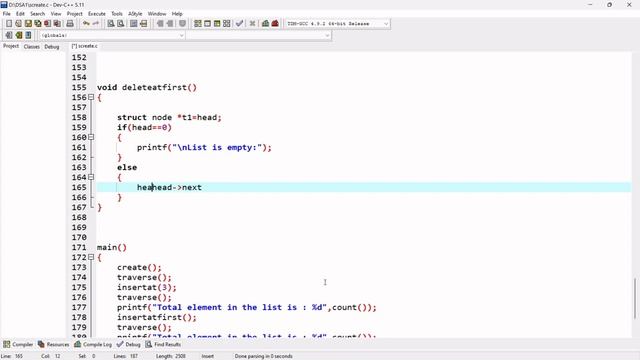Open the Find Results bottom tab
640x360 pixels.
(x=163, y=344)
